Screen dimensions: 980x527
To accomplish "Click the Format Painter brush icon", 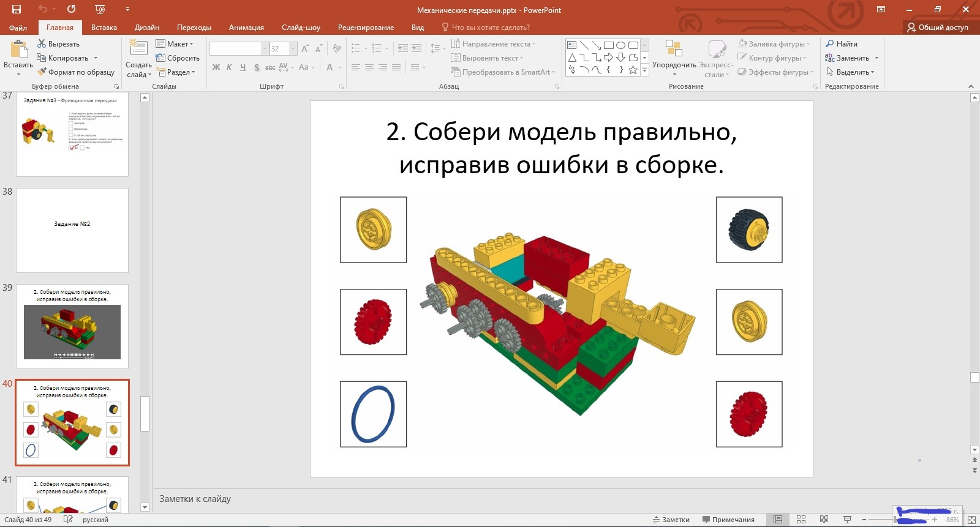I will click(42, 72).
